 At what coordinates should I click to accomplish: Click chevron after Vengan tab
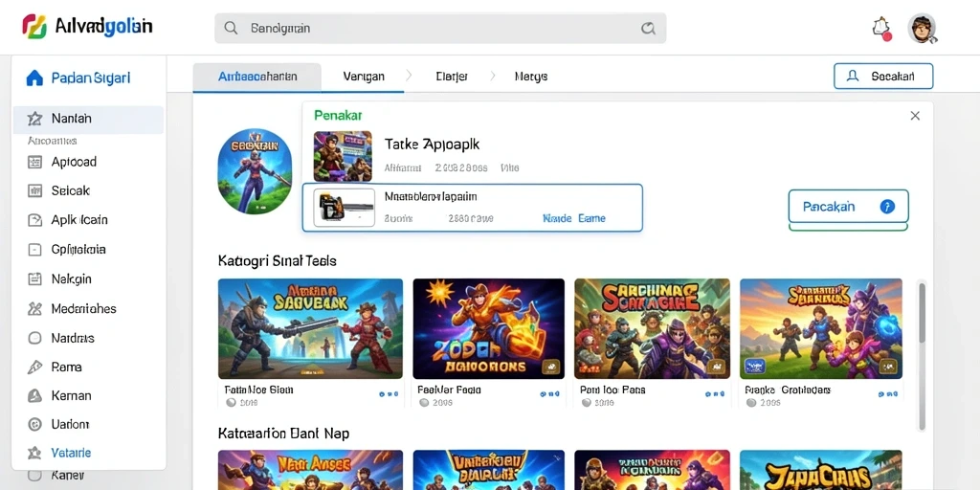pyautogui.click(x=409, y=77)
